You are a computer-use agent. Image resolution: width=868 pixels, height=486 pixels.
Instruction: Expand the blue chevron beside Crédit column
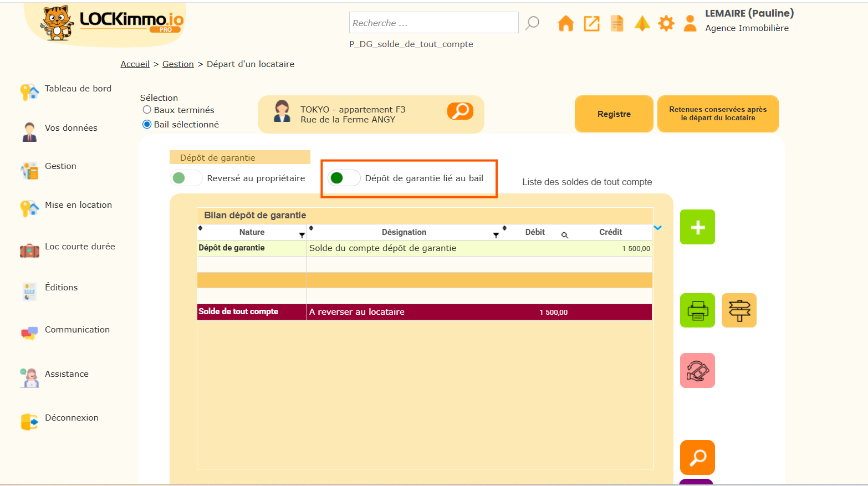click(x=658, y=228)
